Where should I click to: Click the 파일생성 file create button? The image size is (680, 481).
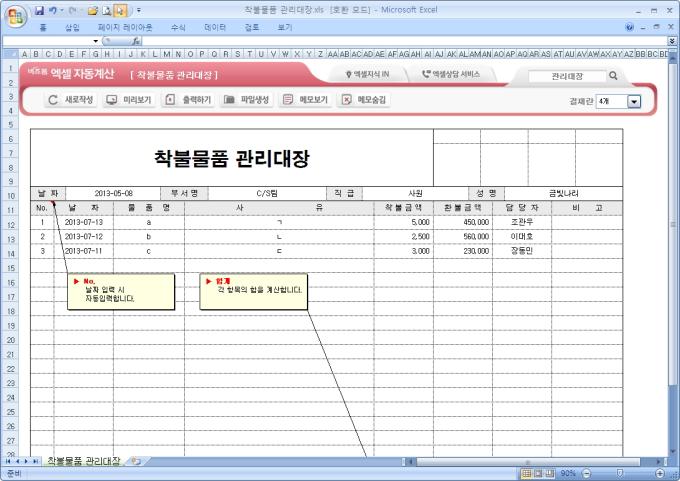(246, 100)
